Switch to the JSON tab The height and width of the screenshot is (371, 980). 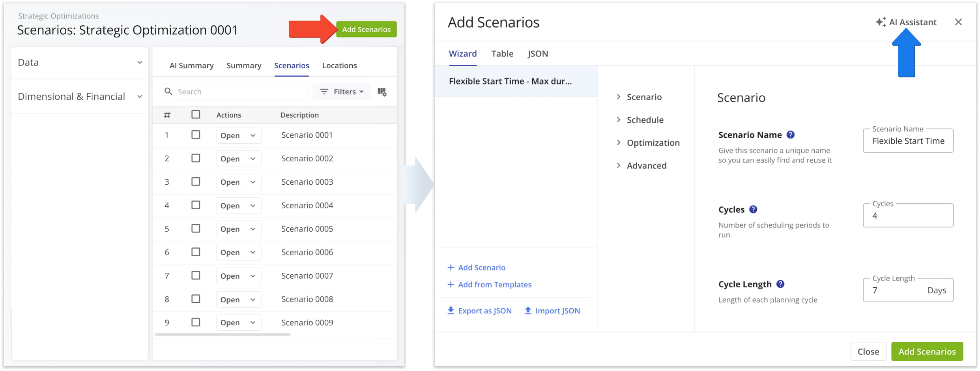[538, 54]
